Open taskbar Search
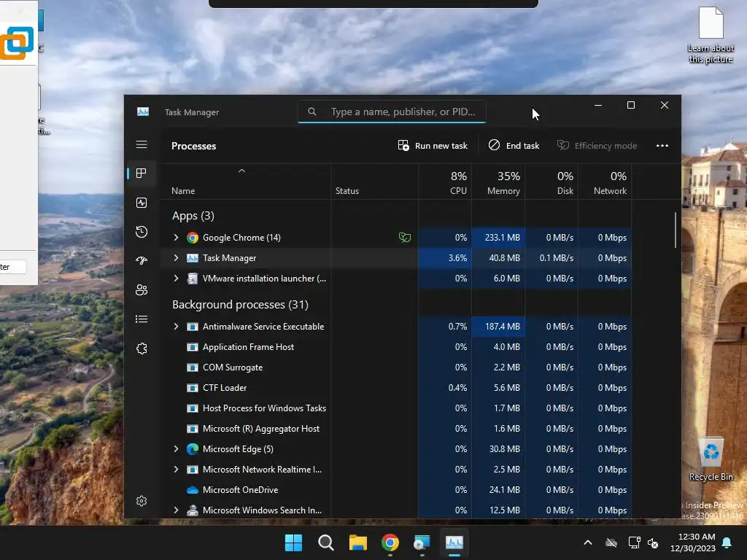This screenshot has width=747, height=560. (x=326, y=542)
